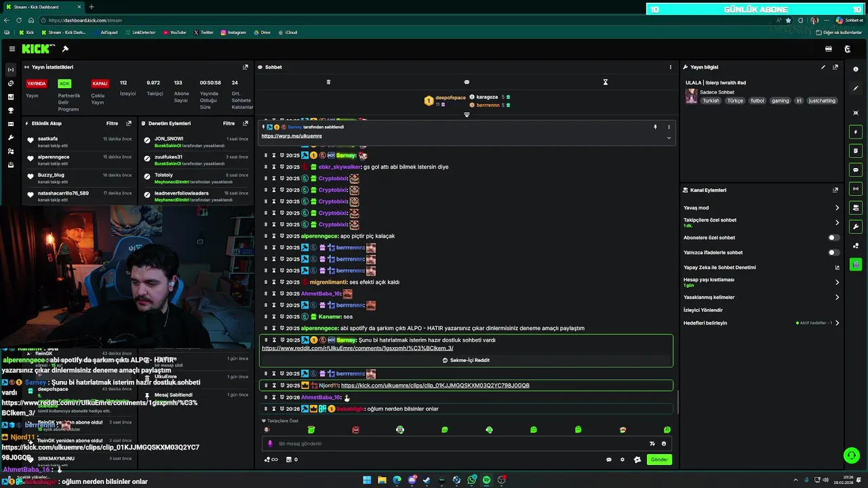This screenshot has width=868, height=488.
Task: Collapse the chat leaderboard arrow
Action: [467, 115]
